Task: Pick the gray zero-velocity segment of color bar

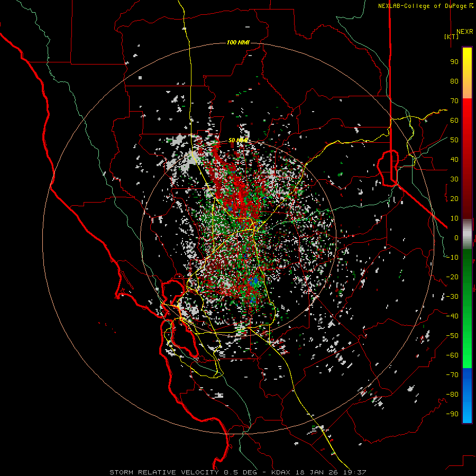Action: click(x=467, y=234)
